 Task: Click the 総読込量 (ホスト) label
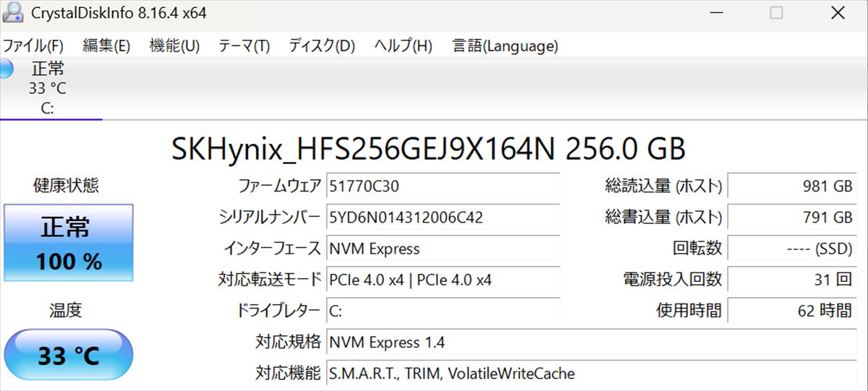tap(663, 186)
